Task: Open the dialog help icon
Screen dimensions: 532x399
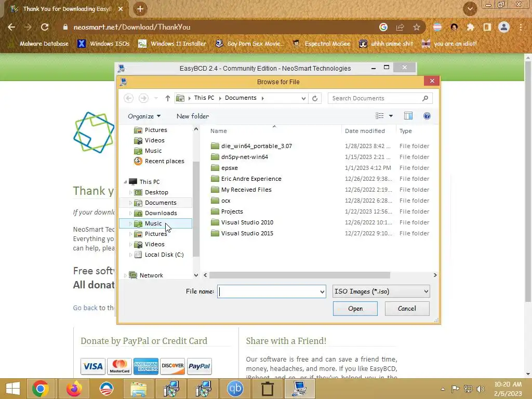Action: 427,116
